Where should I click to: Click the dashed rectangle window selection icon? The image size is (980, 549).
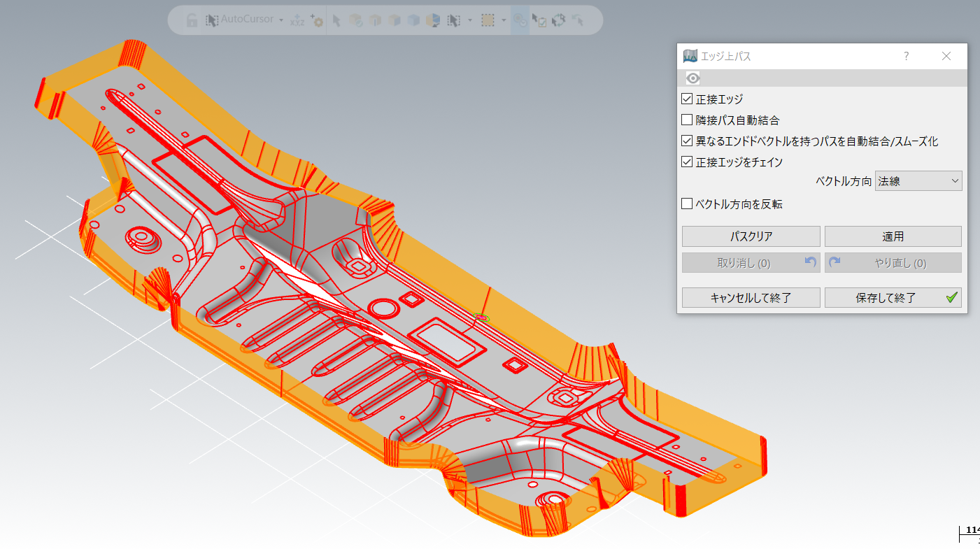[488, 20]
